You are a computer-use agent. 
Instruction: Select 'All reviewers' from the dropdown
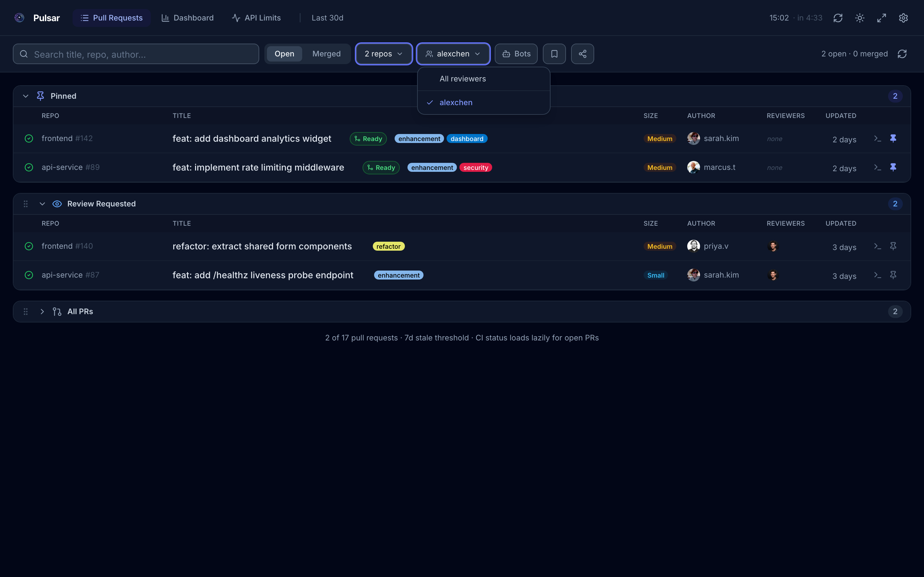(463, 79)
